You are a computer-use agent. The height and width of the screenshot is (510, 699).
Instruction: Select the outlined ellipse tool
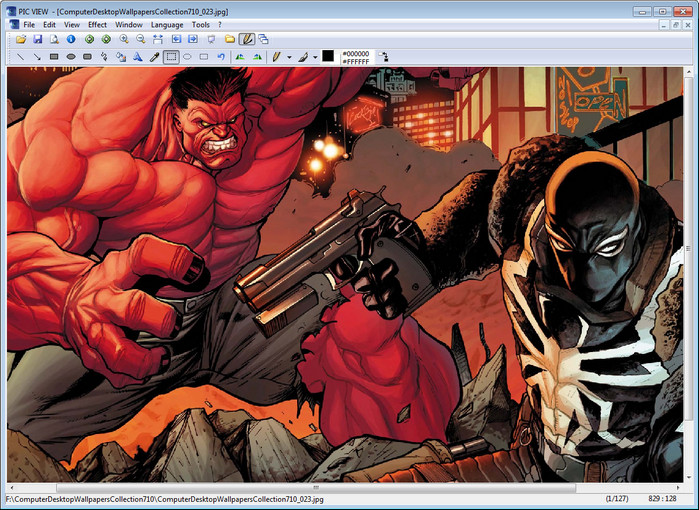(187, 57)
